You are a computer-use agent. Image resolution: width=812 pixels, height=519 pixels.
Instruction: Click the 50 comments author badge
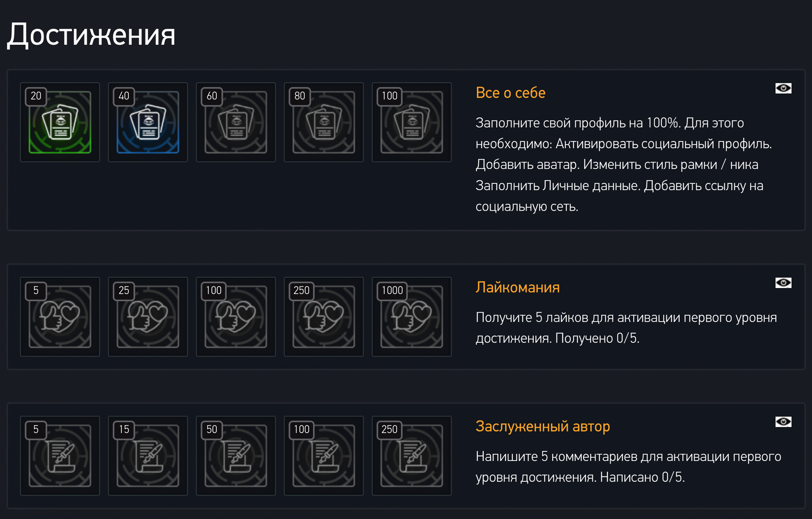click(236, 456)
